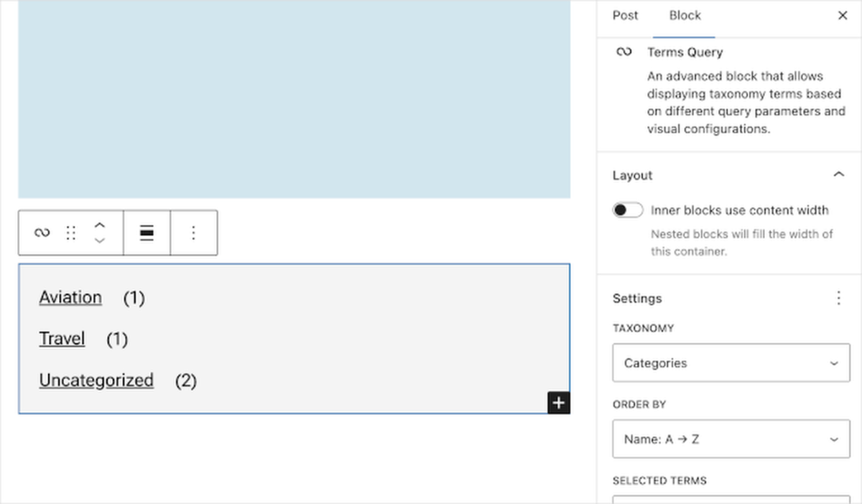
Task: Click the Travel category link
Action: (x=62, y=339)
